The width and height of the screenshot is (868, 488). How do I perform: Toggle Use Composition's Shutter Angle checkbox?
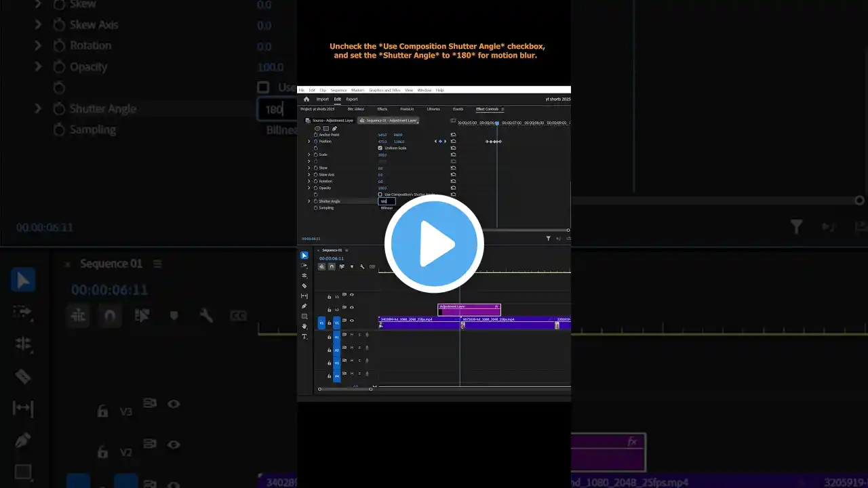click(380, 195)
